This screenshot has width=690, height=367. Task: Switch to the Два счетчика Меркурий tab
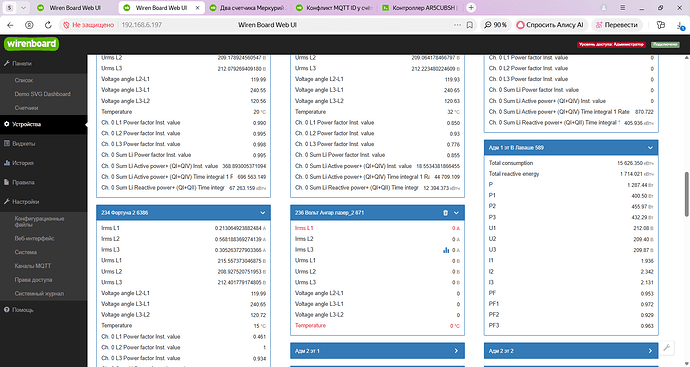click(248, 8)
